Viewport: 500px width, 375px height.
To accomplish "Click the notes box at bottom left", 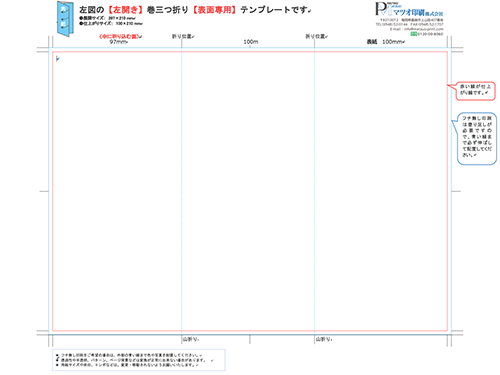I will tap(139, 360).
